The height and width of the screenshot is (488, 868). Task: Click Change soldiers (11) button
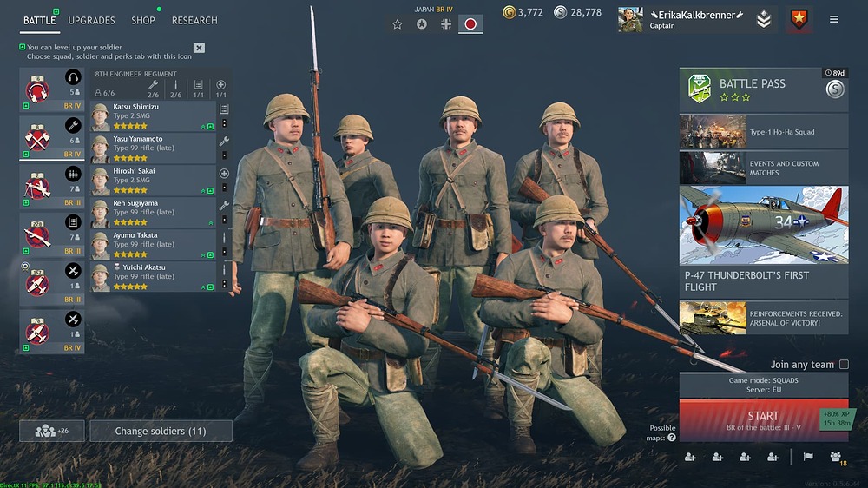[x=161, y=431]
